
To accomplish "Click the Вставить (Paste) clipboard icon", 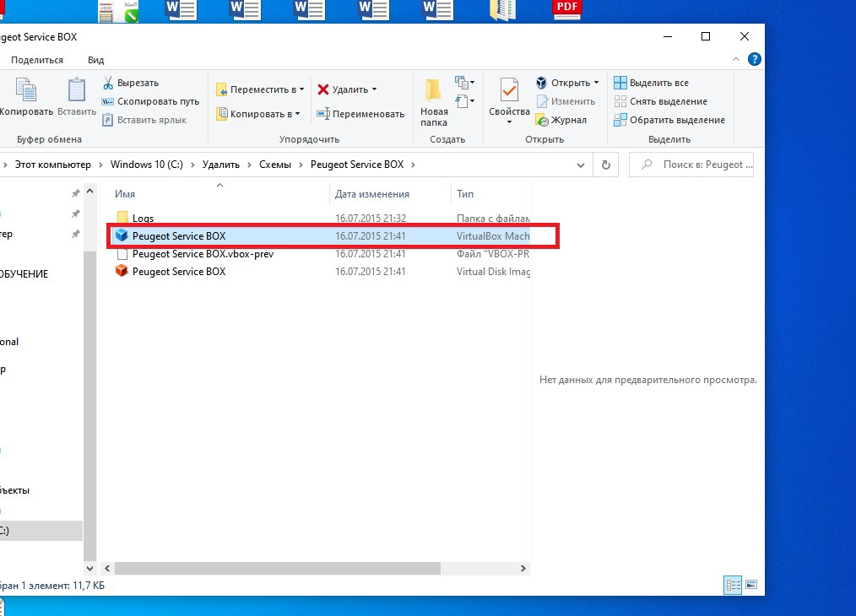I will point(77,90).
